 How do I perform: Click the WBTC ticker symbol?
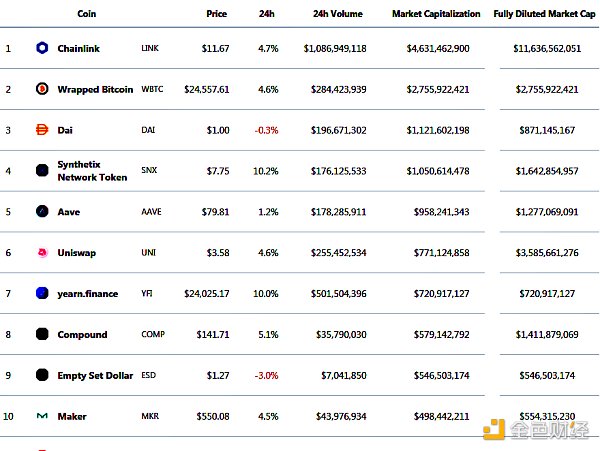point(152,89)
